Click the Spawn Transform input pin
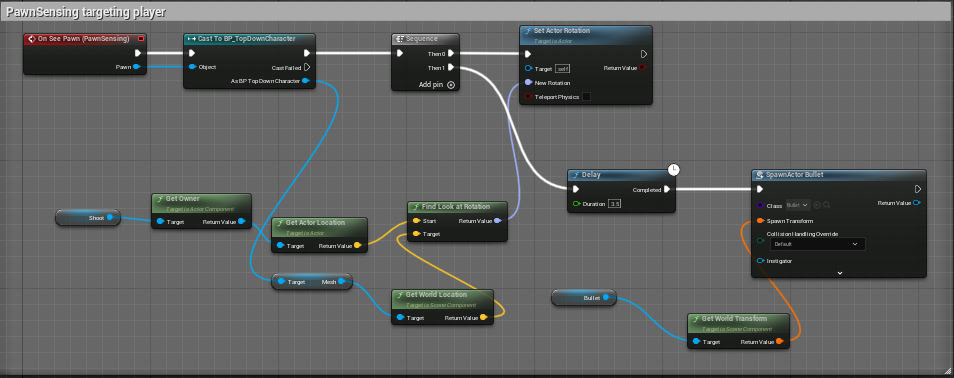 pyautogui.click(x=761, y=220)
